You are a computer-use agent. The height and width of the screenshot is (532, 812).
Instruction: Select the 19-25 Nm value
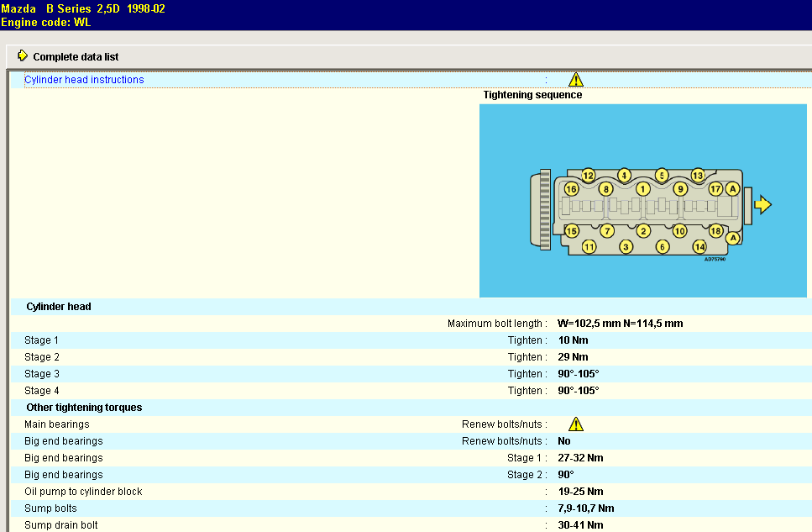click(x=580, y=492)
